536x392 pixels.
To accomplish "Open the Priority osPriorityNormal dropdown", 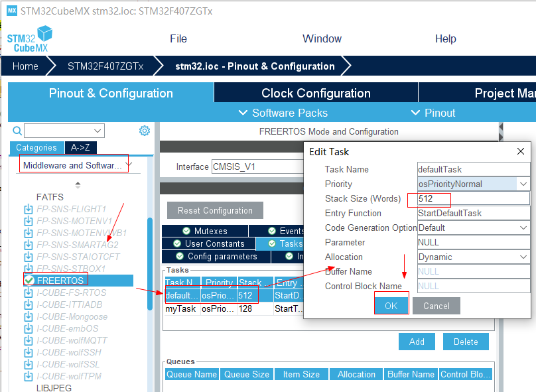I will [523, 184].
